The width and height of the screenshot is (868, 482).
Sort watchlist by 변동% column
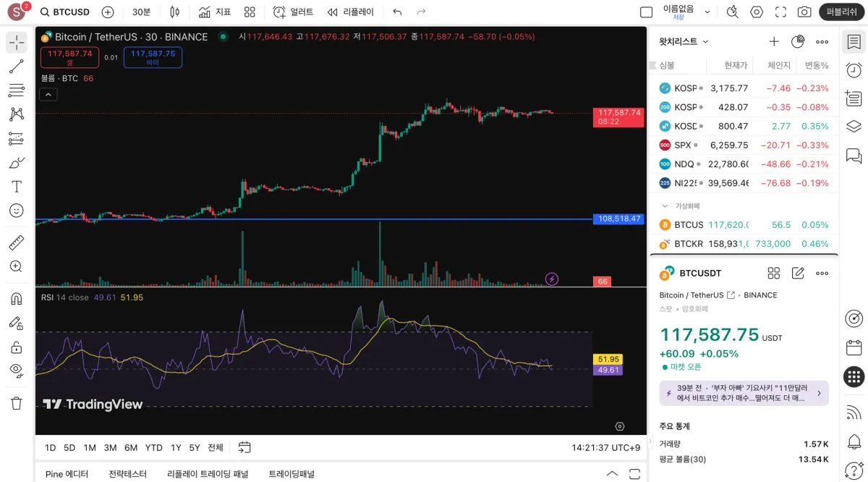click(x=816, y=65)
